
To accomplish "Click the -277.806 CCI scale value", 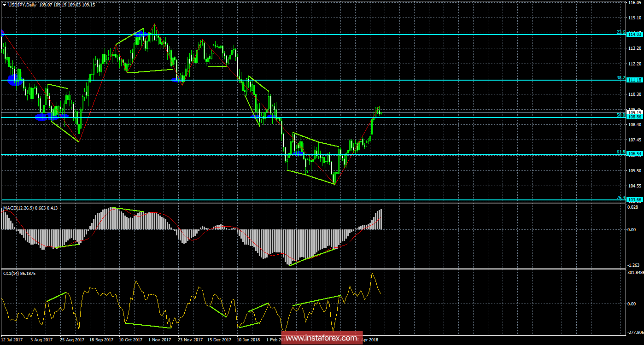I will (x=636, y=332).
